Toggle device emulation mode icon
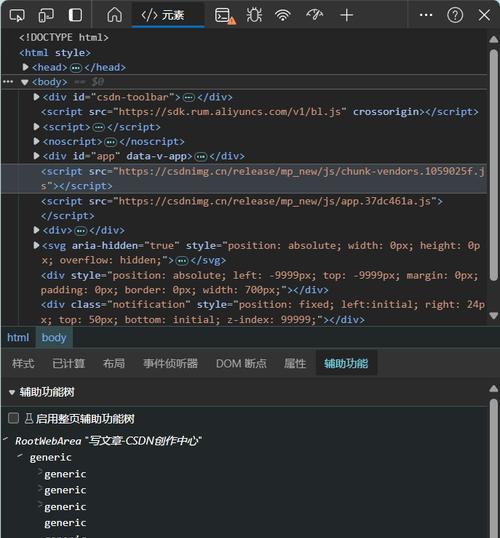This screenshot has width=500, height=538. pos(46,15)
